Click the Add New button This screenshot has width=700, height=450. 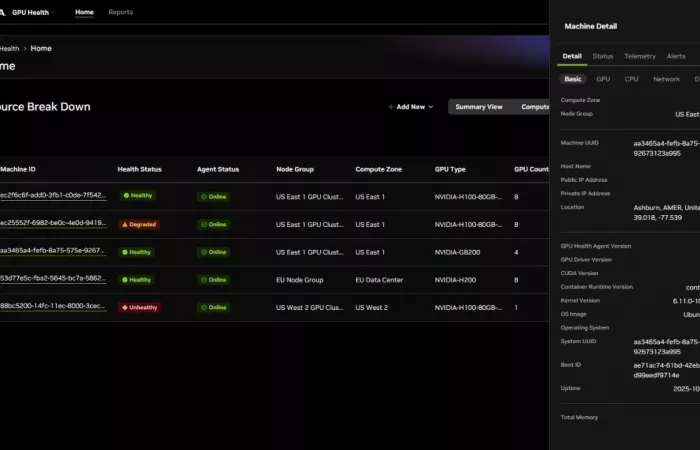[x=410, y=107]
